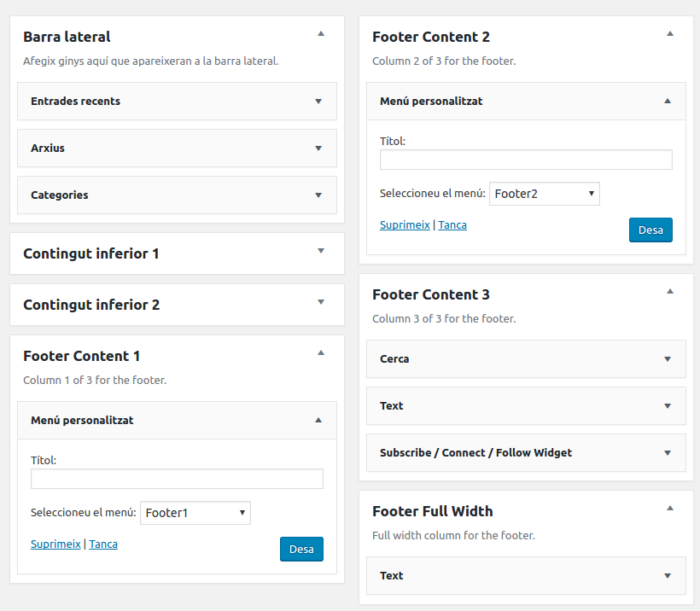The height and width of the screenshot is (611, 700).
Task: Collapse Footer Content 1 panel arrow
Action: pyautogui.click(x=321, y=353)
